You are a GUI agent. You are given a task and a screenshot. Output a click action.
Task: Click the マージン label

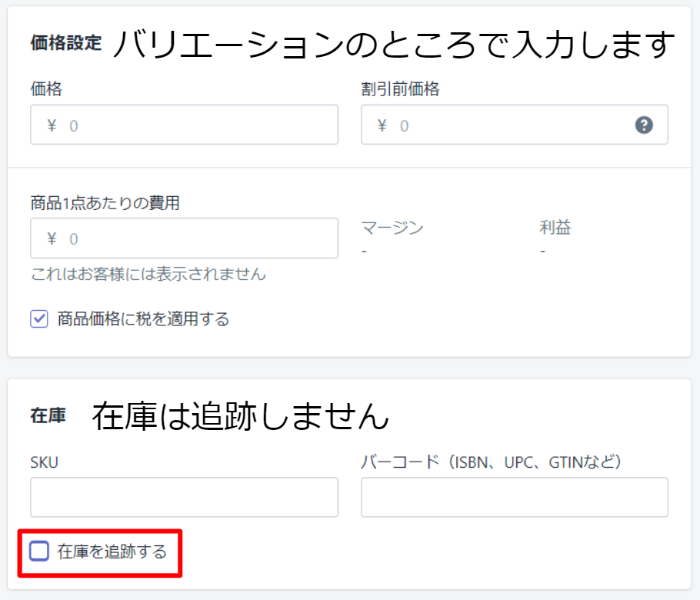392,227
